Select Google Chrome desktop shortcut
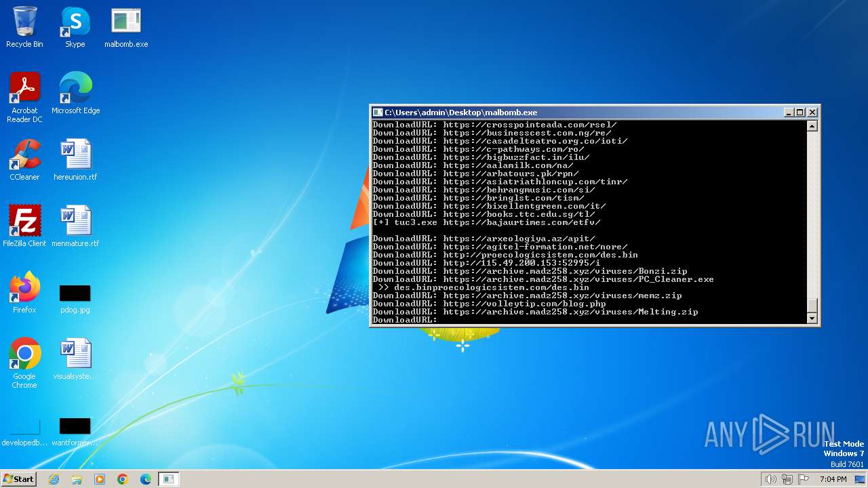Viewport: 868px width, 488px height. pyautogui.click(x=24, y=363)
